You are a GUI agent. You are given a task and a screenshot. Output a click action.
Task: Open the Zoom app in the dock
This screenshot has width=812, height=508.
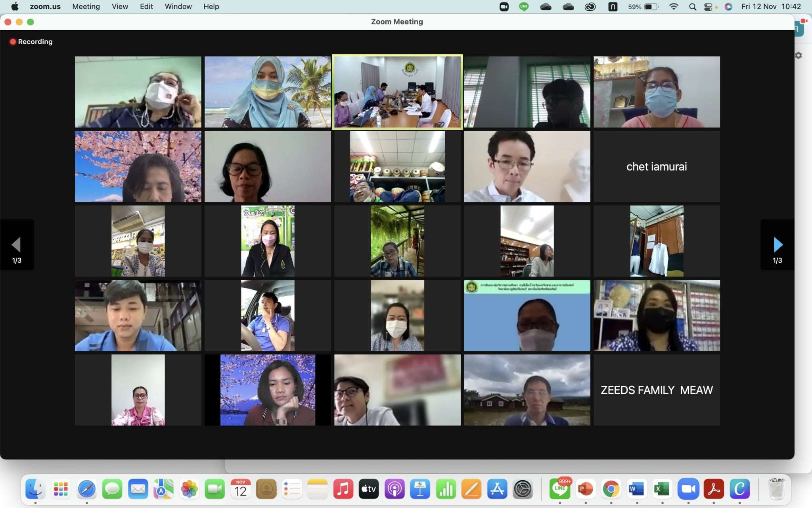coord(688,489)
